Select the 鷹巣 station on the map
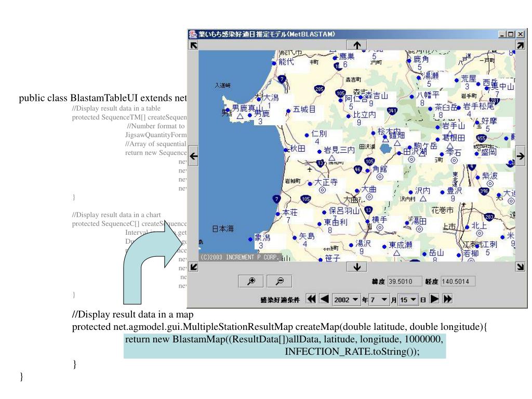The image size is (532, 399). coord(335,58)
